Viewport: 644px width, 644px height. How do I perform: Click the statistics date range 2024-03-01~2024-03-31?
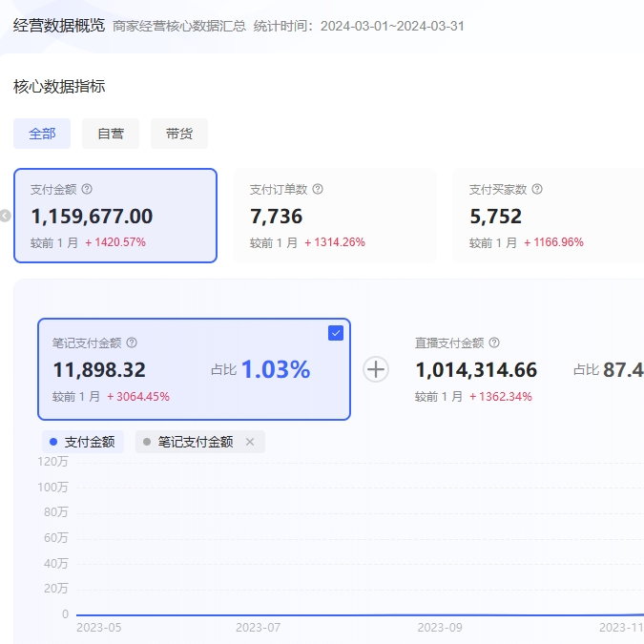point(392,26)
